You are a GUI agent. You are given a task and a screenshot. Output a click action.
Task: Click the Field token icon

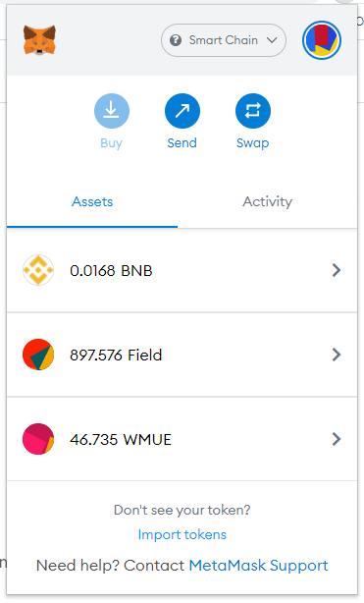point(38,355)
